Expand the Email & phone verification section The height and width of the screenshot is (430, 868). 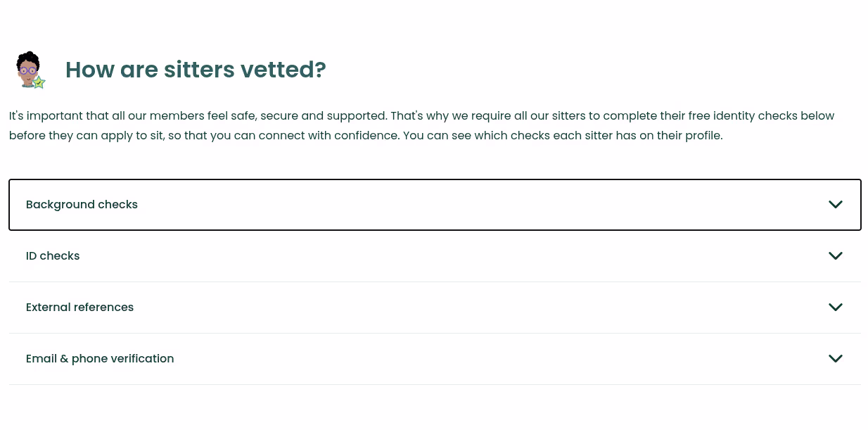click(x=435, y=358)
